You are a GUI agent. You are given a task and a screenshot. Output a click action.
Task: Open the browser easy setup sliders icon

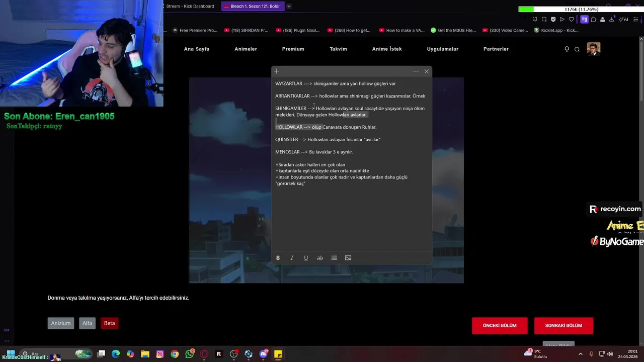click(635, 20)
